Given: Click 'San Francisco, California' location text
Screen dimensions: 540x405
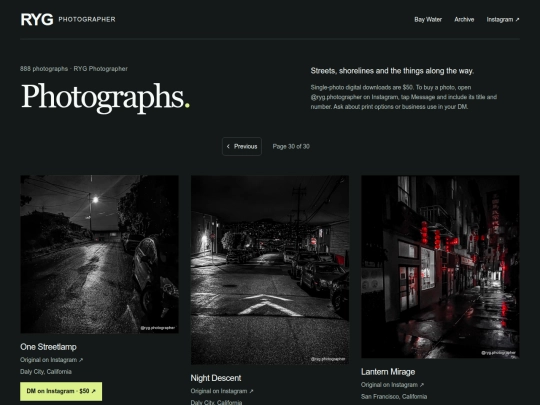Looking at the screenshot, I should (x=394, y=396).
